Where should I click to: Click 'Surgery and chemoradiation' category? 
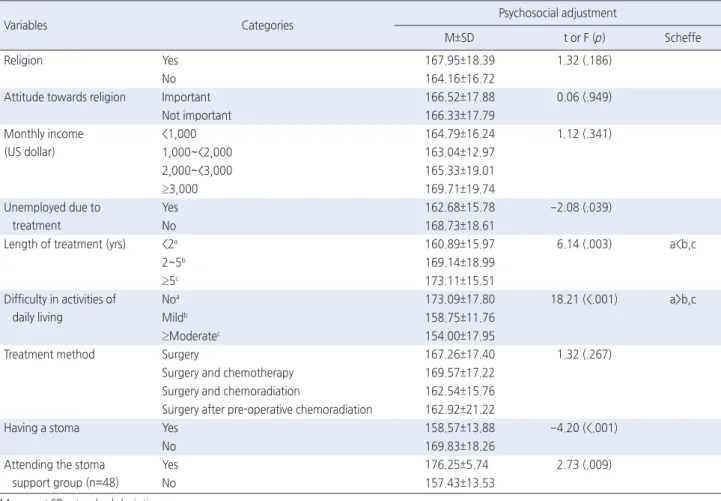[231, 391]
